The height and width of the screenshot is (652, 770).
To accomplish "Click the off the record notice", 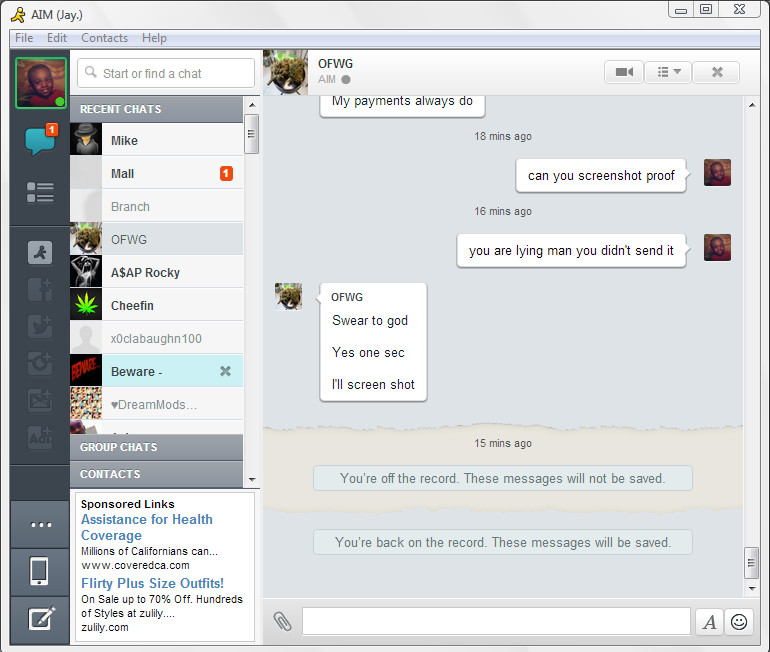I will (x=503, y=478).
